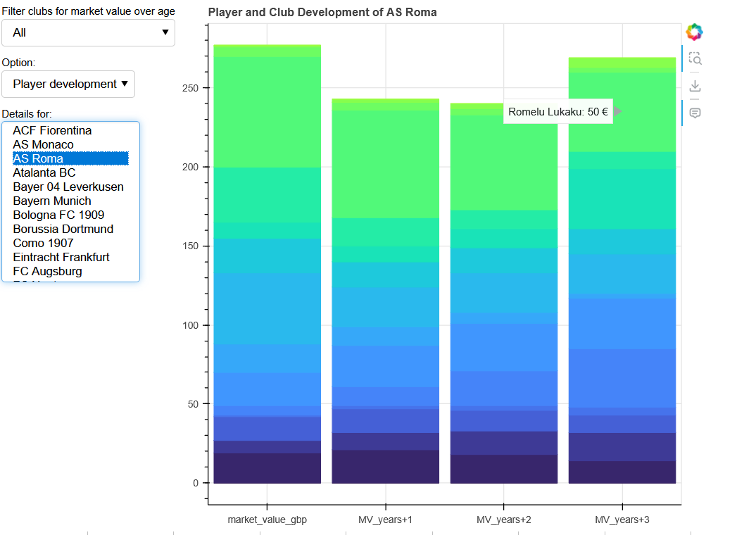Choose Bologna FC 1909 from the list

58,215
